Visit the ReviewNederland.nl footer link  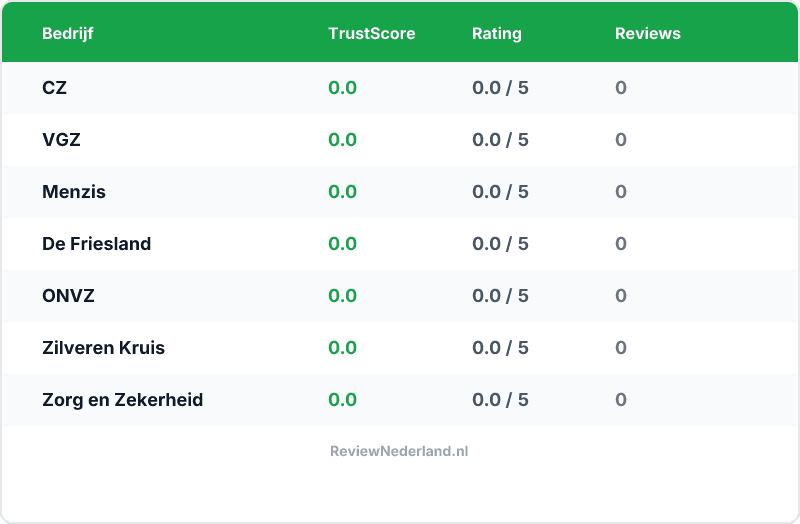[399, 451]
